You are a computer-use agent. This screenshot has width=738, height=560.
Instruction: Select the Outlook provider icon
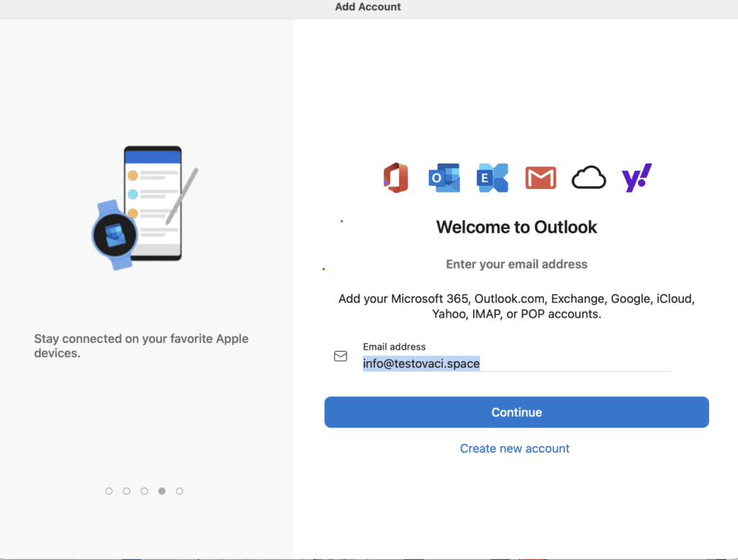tap(444, 177)
